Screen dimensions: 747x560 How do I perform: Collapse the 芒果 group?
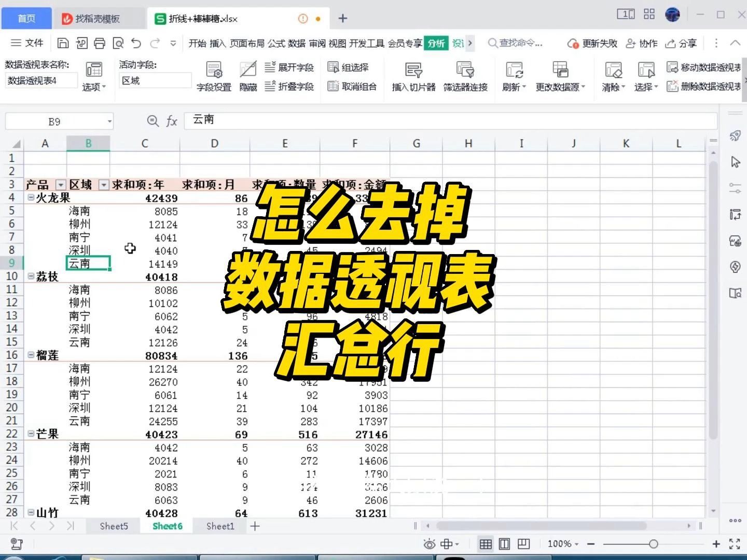coord(31,434)
